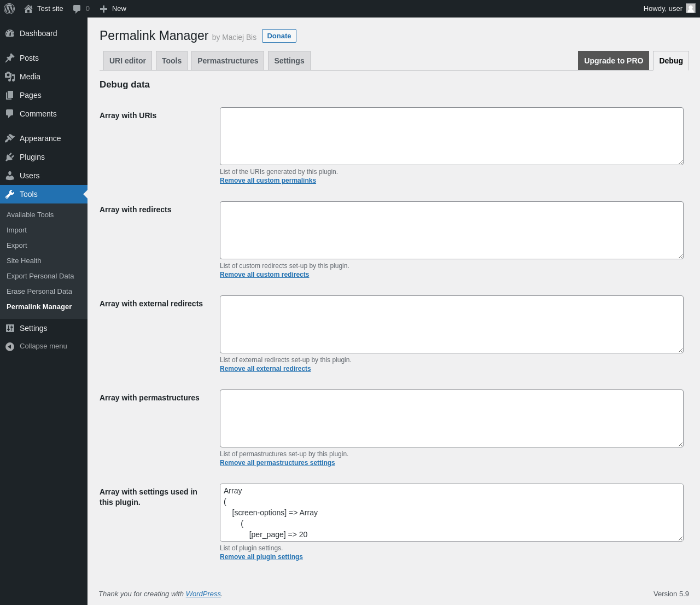Expand the sidebar Settings menu
This screenshot has height=605, width=700.
(x=33, y=328)
